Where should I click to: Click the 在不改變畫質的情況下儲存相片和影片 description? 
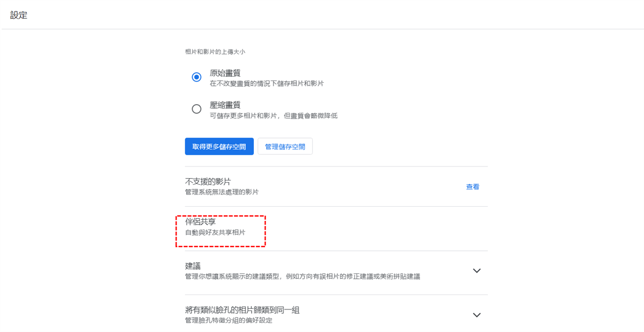[267, 84]
